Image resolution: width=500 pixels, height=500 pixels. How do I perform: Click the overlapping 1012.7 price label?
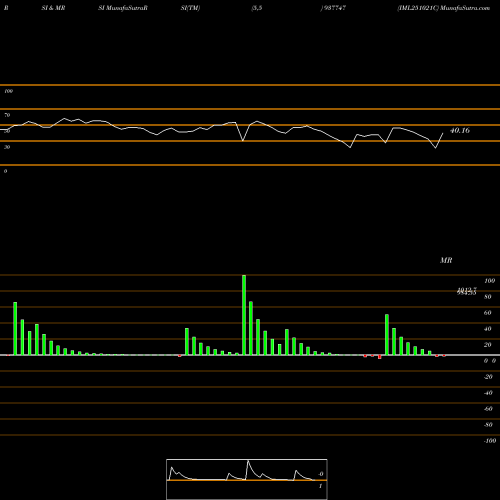point(467,290)
